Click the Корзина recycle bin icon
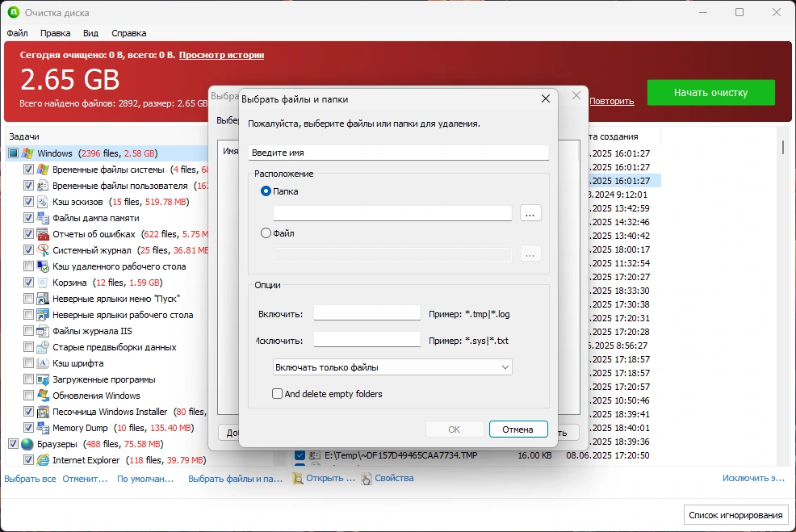Viewport: 796px width, 532px height. 43,283
